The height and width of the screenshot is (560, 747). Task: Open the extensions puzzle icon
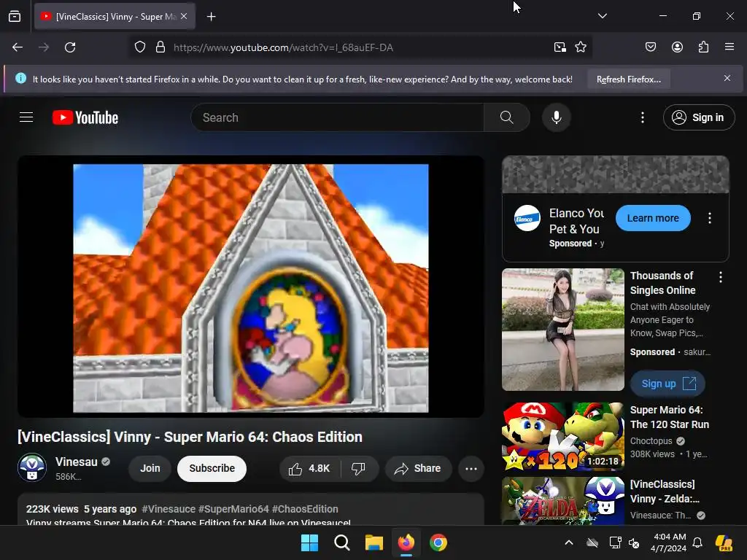pyautogui.click(x=703, y=47)
